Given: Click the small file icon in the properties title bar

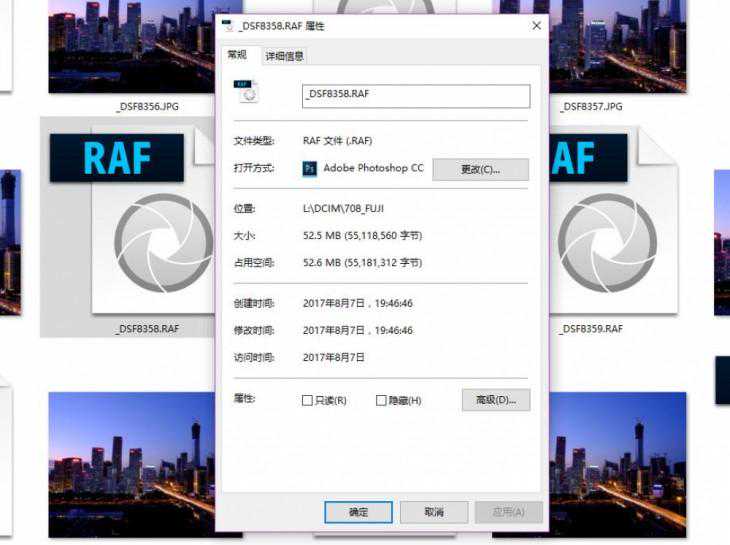Looking at the screenshot, I should pyautogui.click(x=228, y=26).
